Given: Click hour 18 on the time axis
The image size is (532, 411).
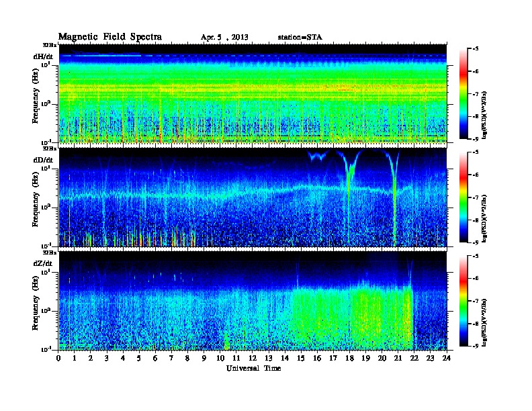Looking at the screenshot, I should coord(349,358).
